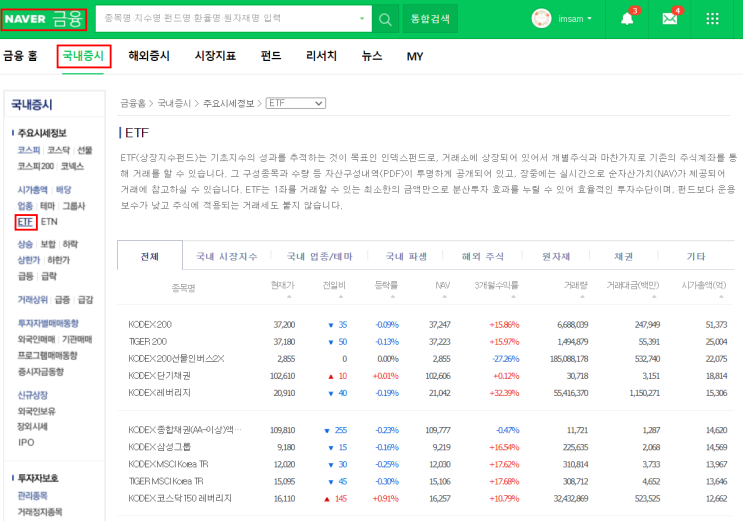Viewport: 743px width, 521px height.
Task: Open 투자자별매매동향 sidebar link
Action: 48,323
